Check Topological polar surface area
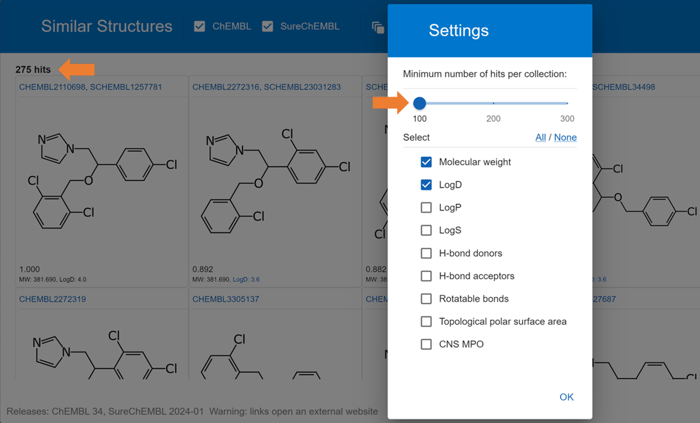The height and width of the screenshot is (423, 700). tap(426, 321)
